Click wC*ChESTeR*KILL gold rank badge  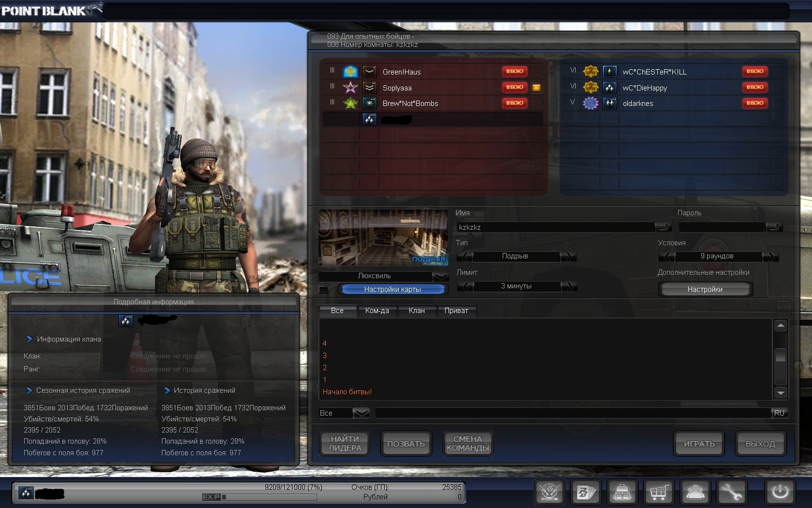coord(590,72)
